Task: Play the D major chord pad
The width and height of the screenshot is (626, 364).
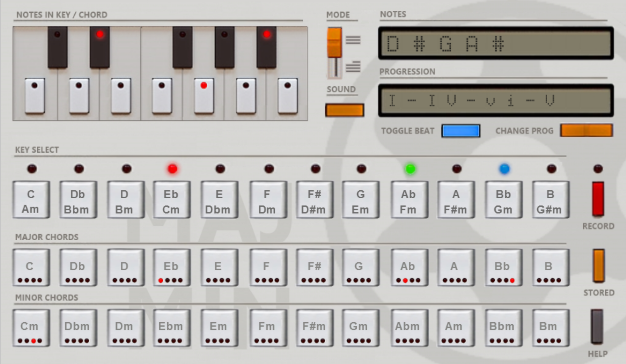Action: coord(126,268)
